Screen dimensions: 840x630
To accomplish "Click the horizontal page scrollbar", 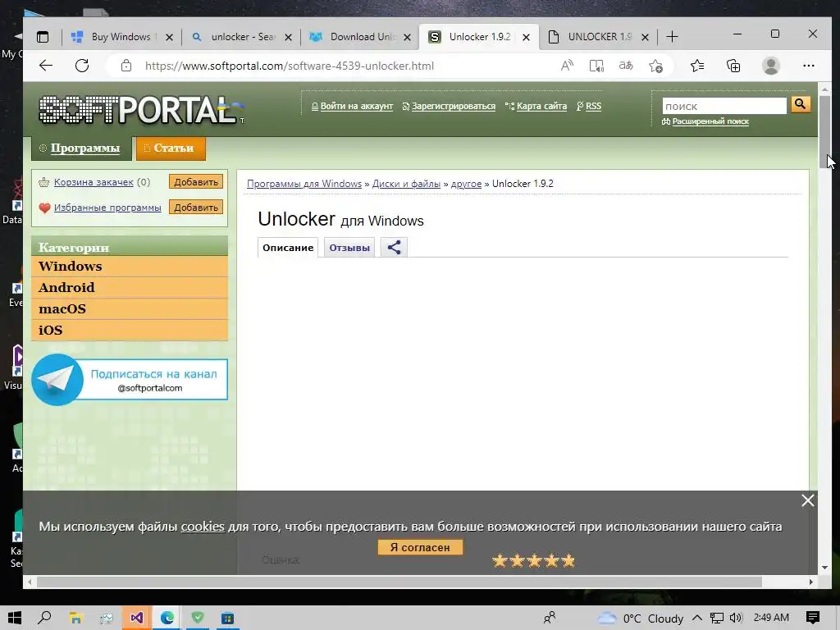I will pos(399,582).
